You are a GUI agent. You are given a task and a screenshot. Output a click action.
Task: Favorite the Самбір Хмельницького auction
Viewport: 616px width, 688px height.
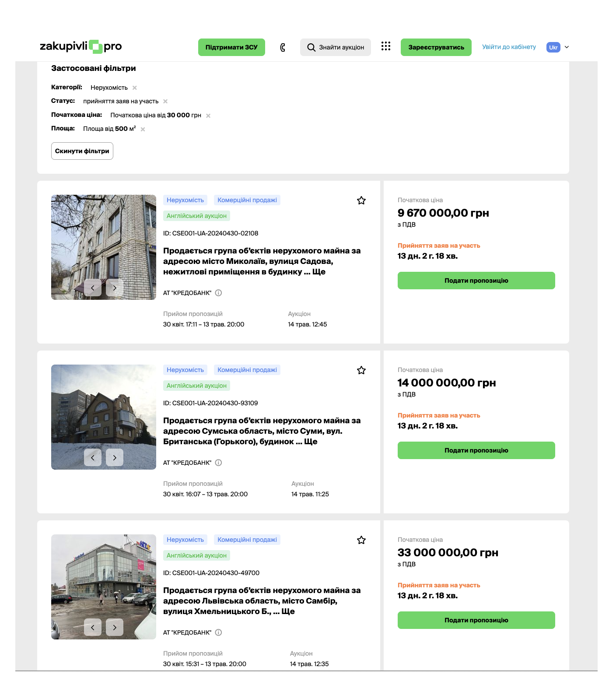click(361, 540)
